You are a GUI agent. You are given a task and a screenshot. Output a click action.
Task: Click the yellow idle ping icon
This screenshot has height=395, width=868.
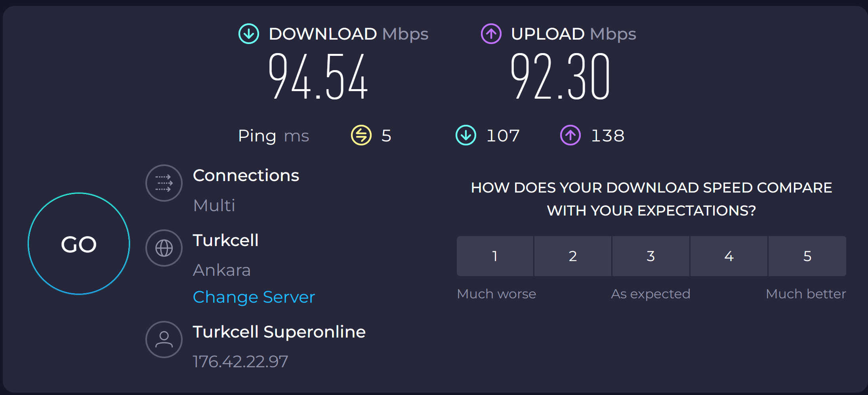361,135
